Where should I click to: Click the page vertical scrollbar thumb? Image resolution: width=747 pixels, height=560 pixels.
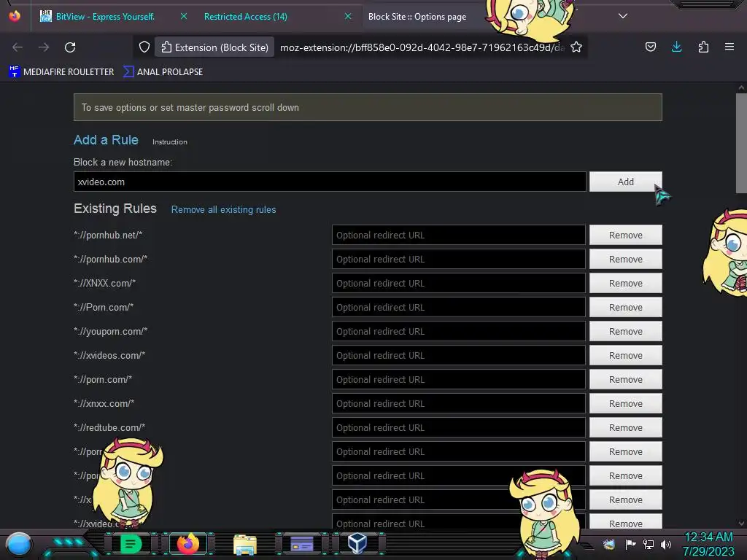741,143
